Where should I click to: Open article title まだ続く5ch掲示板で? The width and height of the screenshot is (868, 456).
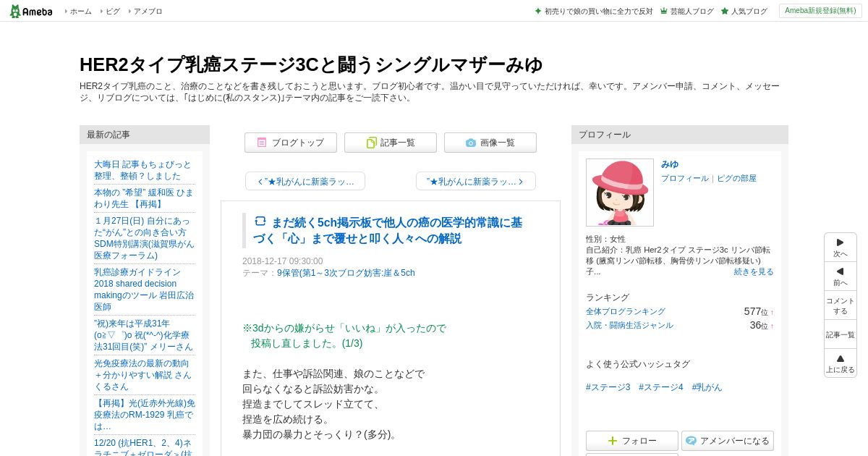pyautogui.click(x=388, y=230)
